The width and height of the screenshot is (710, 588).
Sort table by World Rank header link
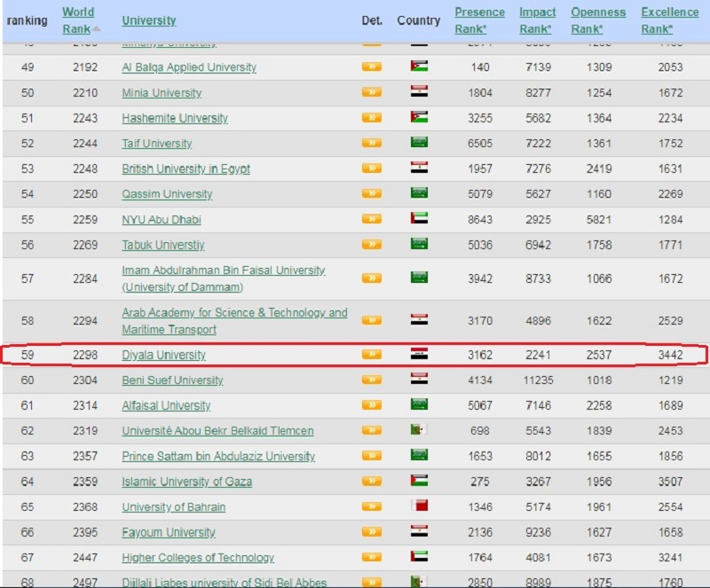78,20
